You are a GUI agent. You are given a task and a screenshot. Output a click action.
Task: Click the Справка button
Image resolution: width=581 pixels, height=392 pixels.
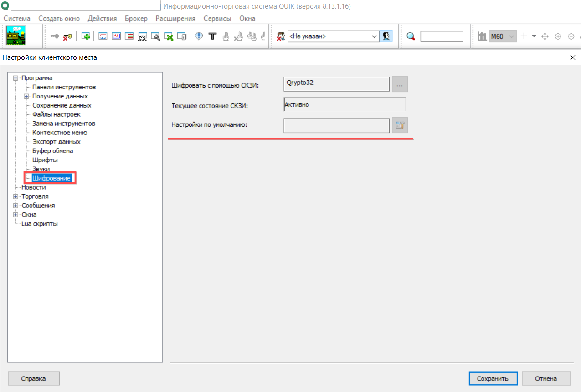(34, 378)
